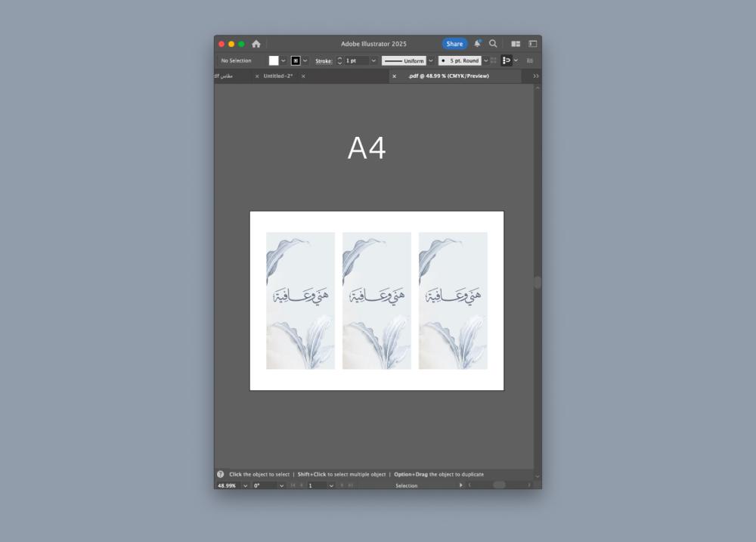Click the Share button
This screenshot has width=756, height=542.
[454, 44]
